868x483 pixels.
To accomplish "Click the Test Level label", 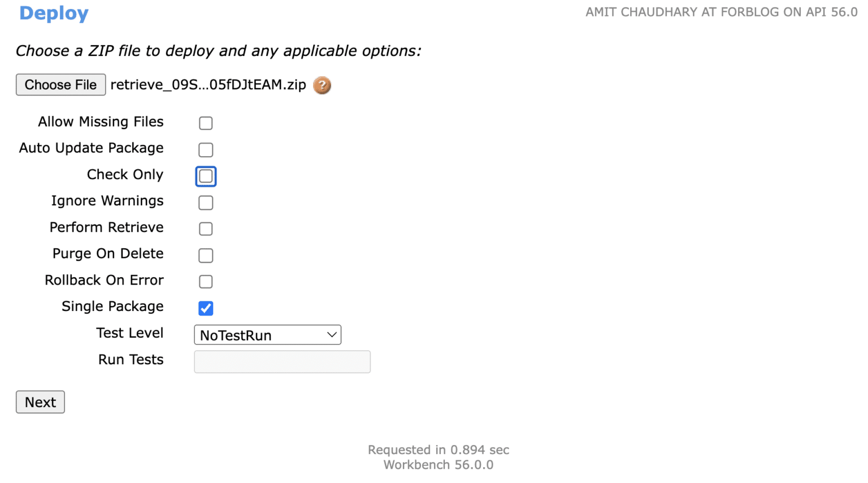I will (x=129, y=333).
